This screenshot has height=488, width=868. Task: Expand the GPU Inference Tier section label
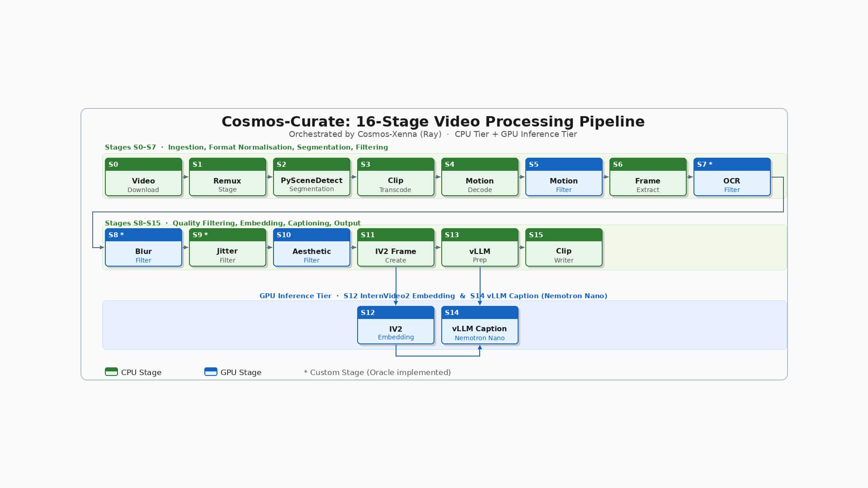click(433, 296)
